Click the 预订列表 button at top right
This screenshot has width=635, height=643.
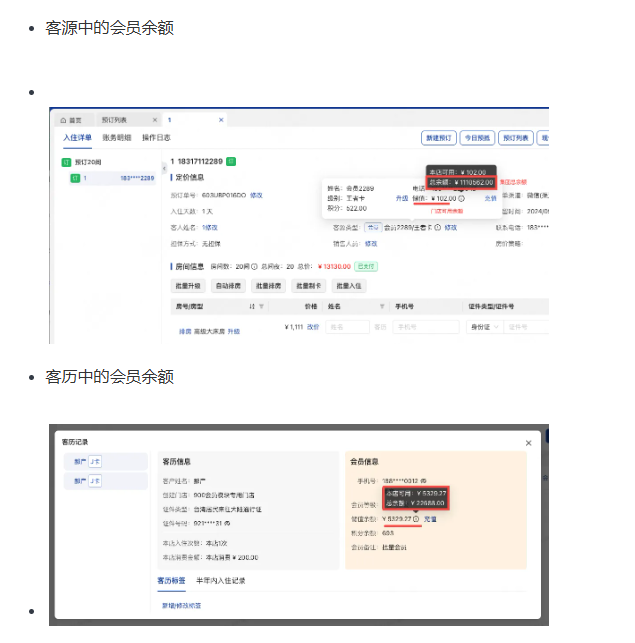pyautogui.click(x=516, y=138)
